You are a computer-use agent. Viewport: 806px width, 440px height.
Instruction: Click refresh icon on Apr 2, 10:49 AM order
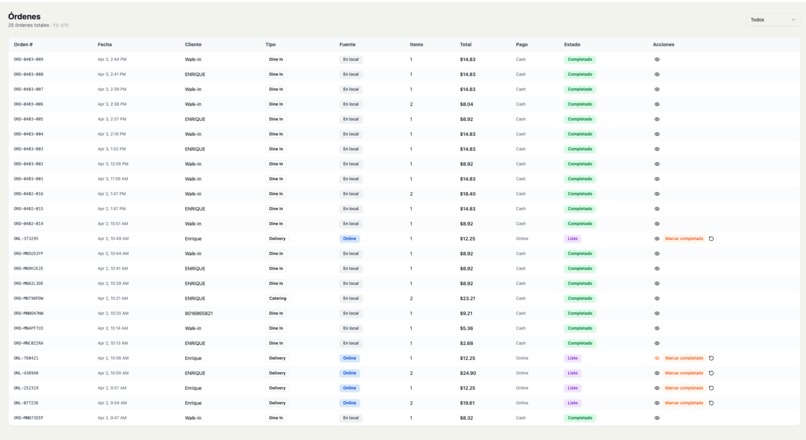point(711,239)
